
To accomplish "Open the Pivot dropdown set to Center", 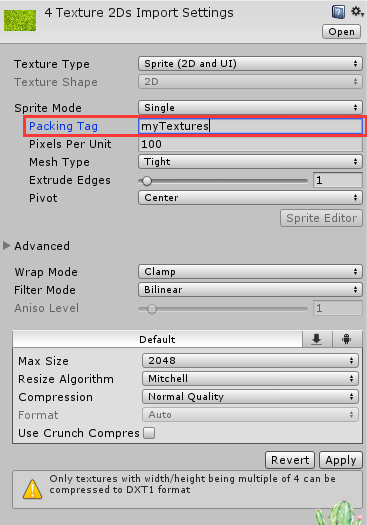I will (250, 198).
